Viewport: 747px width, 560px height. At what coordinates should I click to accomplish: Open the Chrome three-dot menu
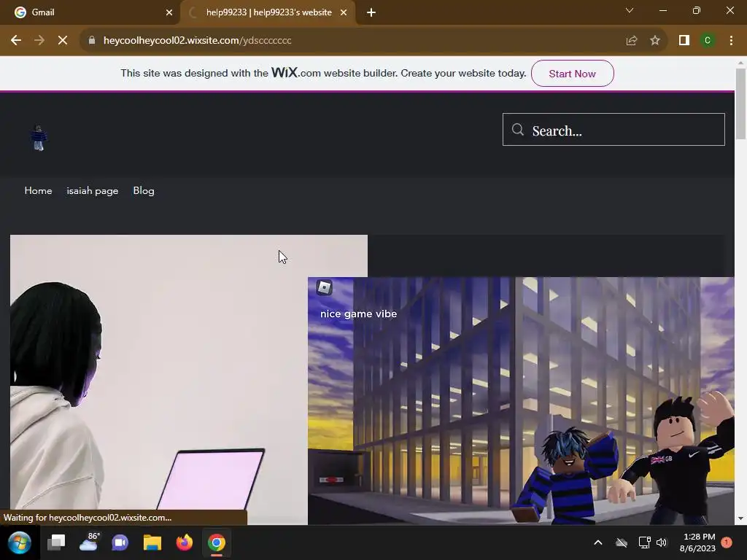pos(731,41)
